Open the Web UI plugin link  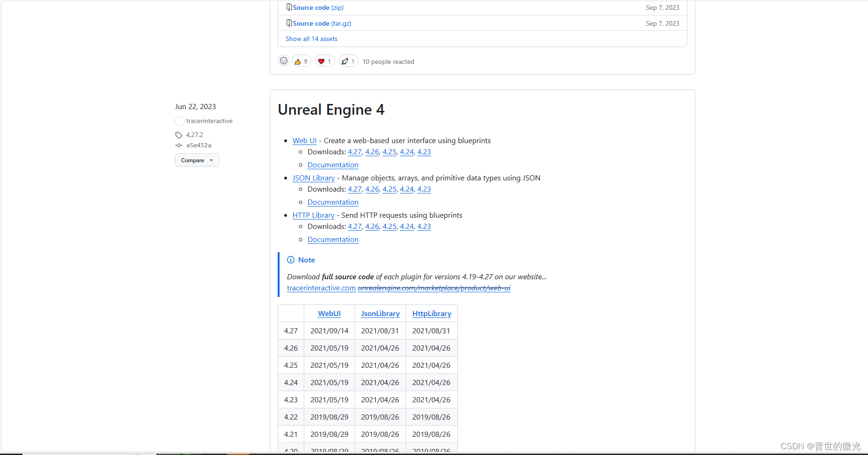304,140
